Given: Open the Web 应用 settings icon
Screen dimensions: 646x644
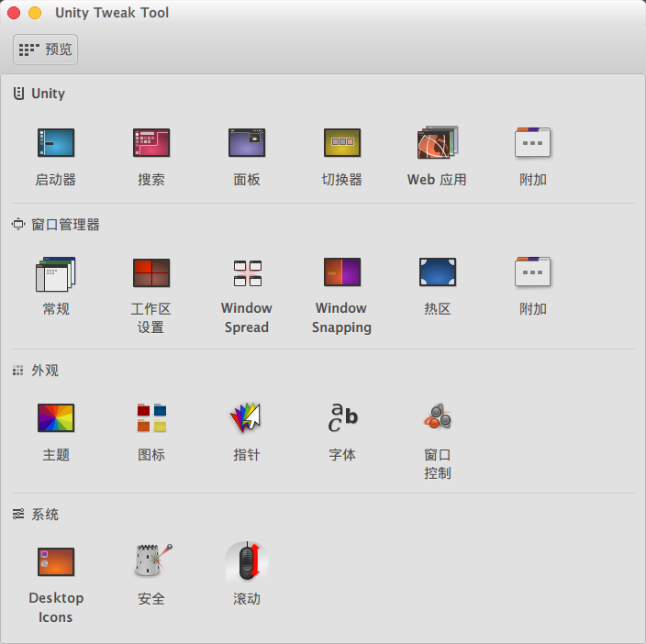Looking at the screenshot, I should point(437,142).
